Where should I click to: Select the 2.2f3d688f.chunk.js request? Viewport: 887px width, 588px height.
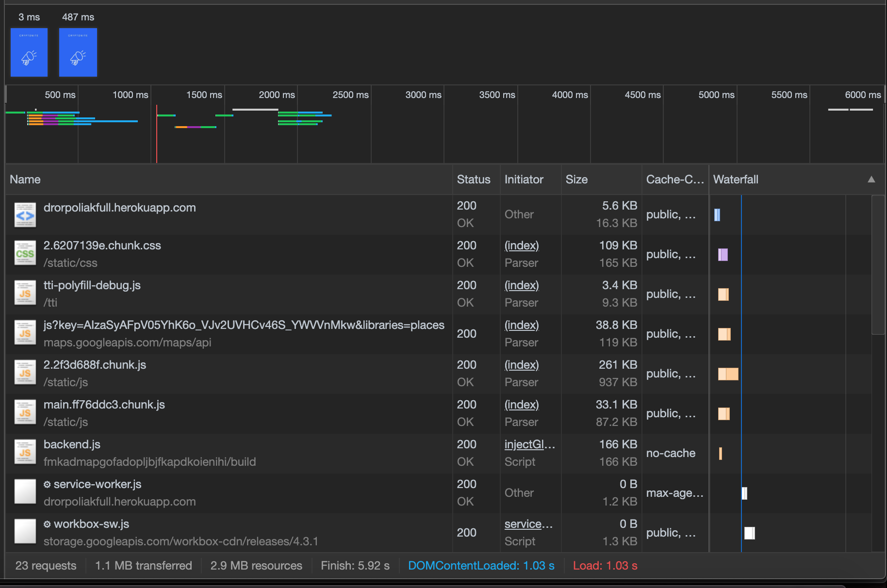click(x=439, y=374)
